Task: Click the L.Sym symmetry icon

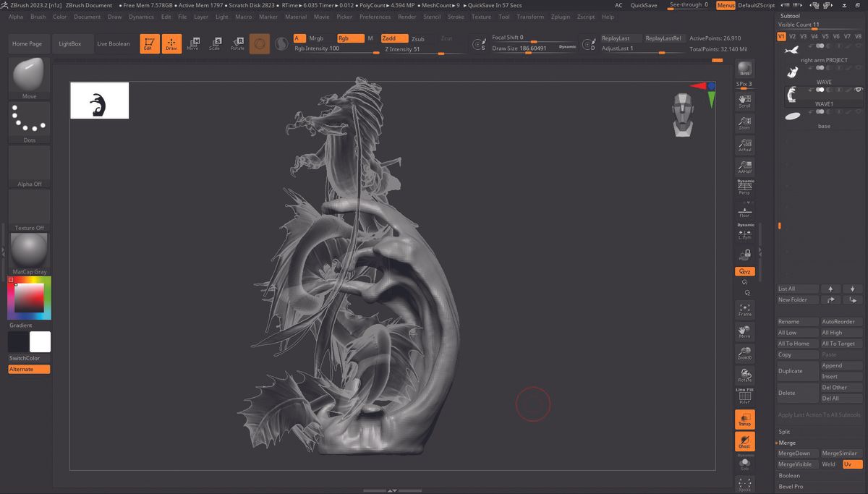Action: coord(744,233)
